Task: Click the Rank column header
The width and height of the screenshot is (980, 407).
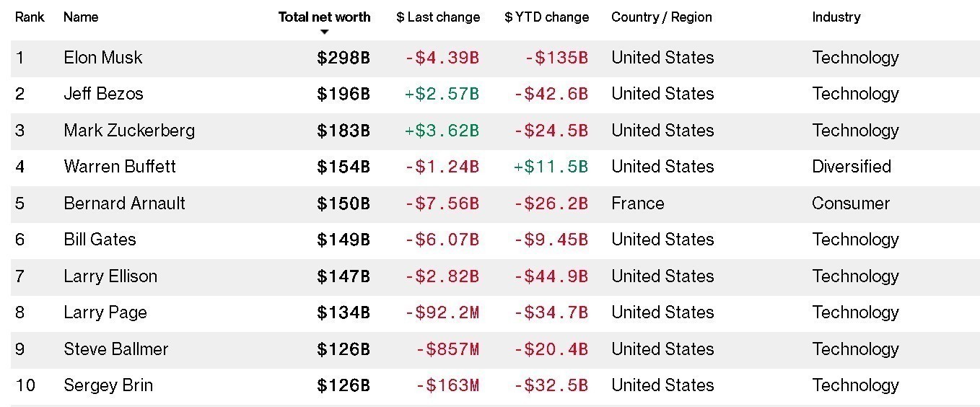Action: pyautogui.click(x=30, y=17)
